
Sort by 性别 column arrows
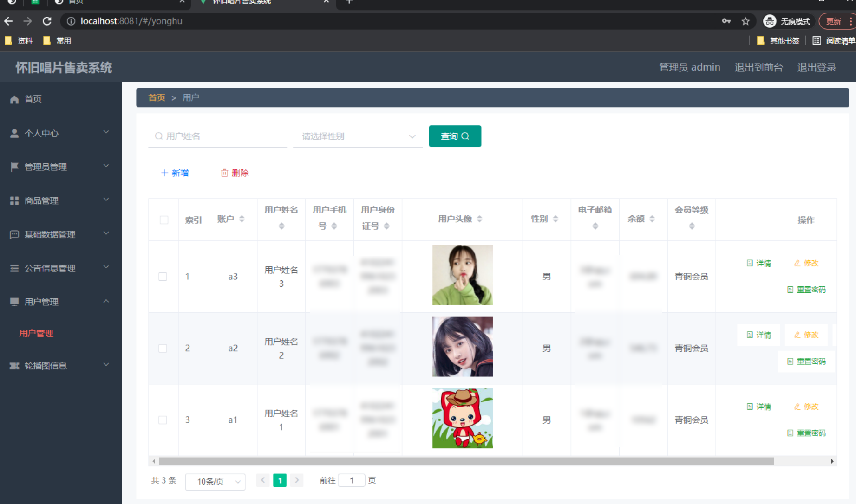(x=555, y=219)
